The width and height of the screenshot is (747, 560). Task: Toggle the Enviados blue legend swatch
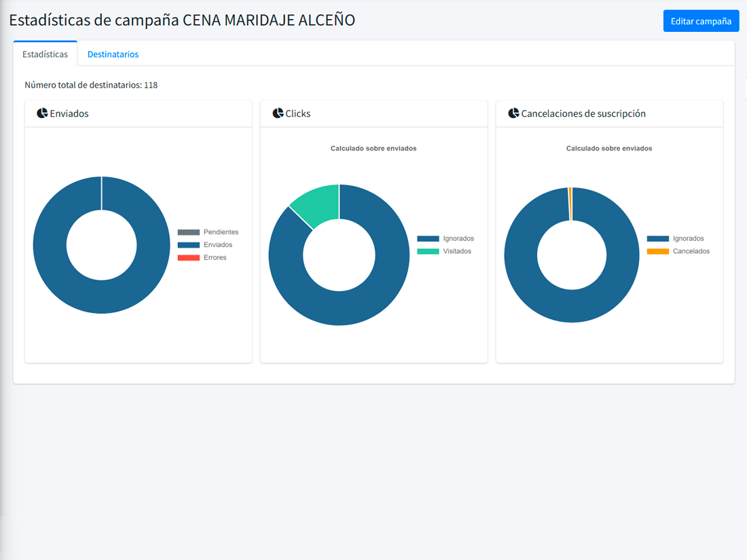(189, 245)
